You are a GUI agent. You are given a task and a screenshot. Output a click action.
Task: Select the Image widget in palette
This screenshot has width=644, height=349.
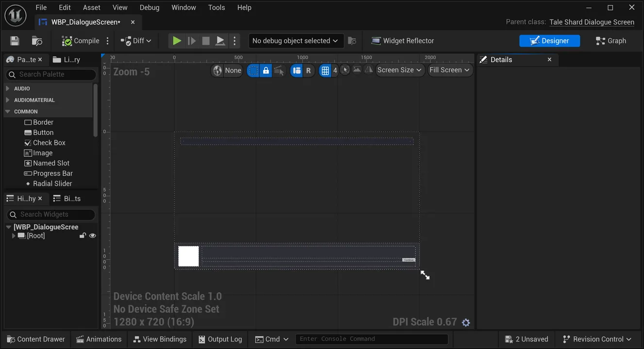pyautogui.click(x=38, y=153)
